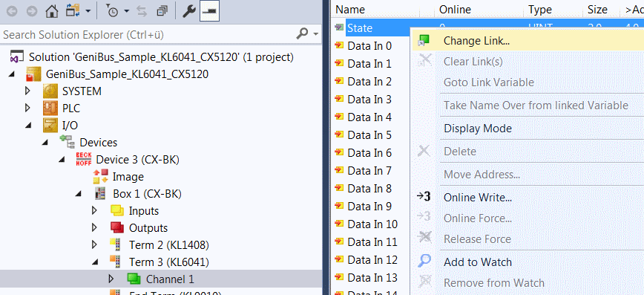
Task: Click the Pending Changes filter clock icon
Action: click(112, 12)
